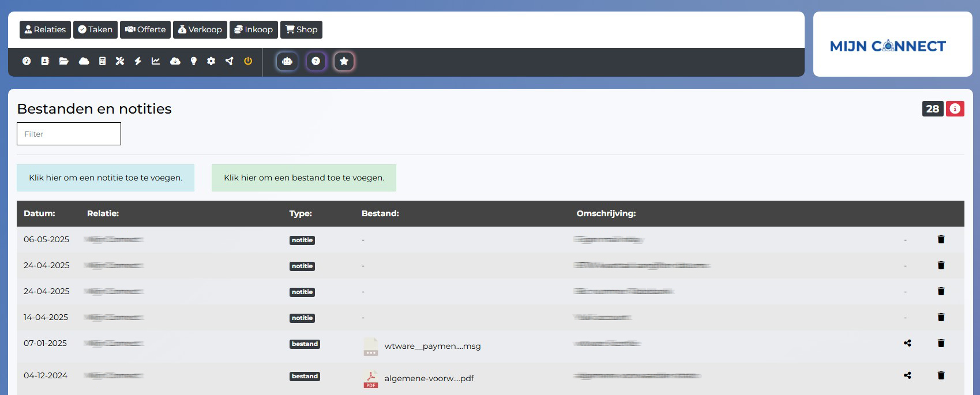980x395 pixels.
Task: Click the lightbulb icon
Action: [194, 61]
